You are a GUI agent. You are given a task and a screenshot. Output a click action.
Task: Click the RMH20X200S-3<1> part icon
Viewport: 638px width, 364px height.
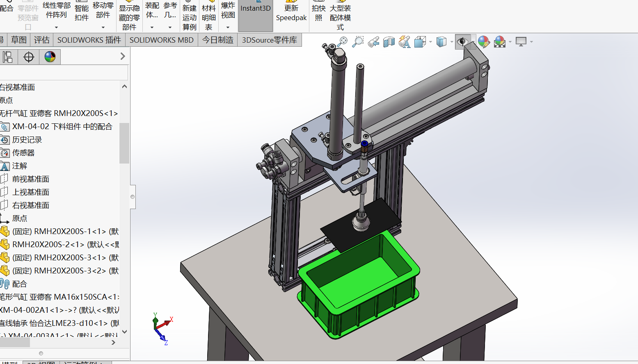point(5,257)
